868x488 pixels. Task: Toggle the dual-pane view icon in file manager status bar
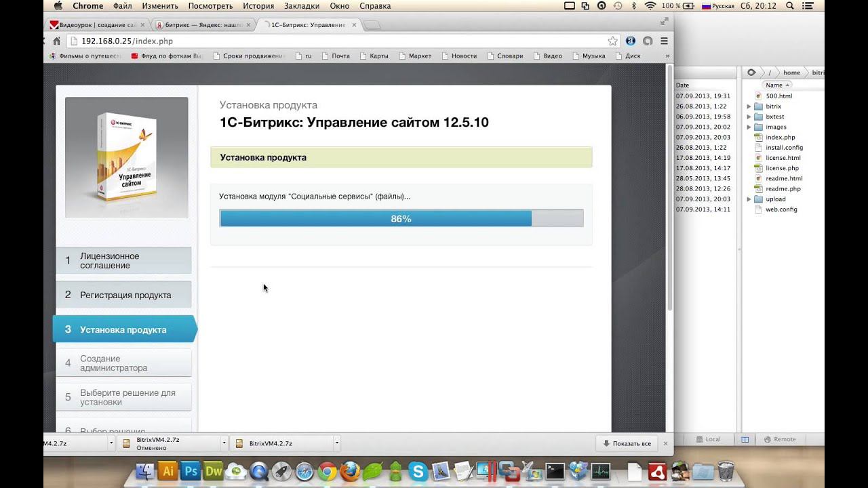coord(745,439)
